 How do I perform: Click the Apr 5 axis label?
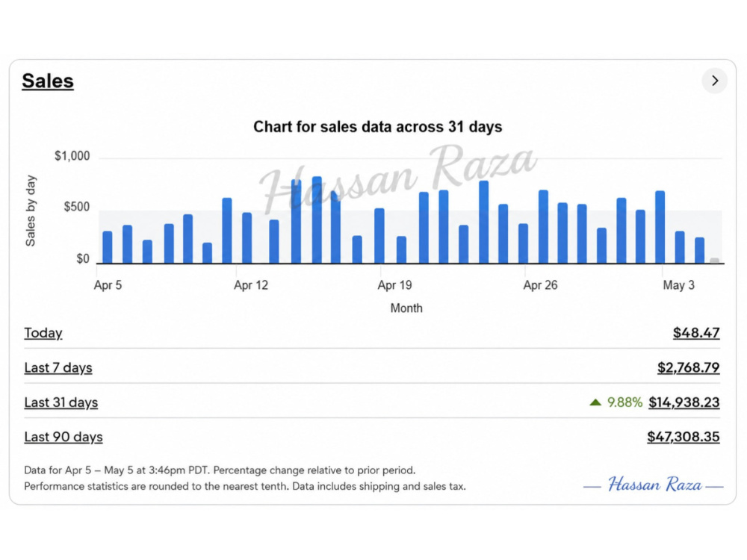point(108,285)
